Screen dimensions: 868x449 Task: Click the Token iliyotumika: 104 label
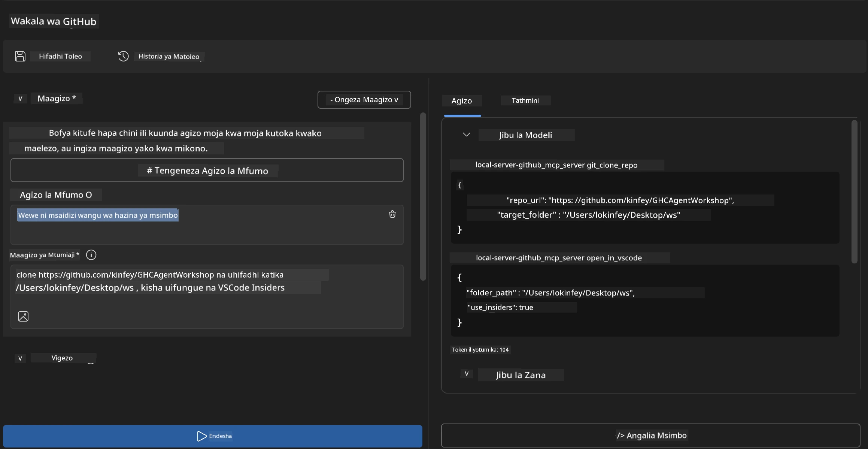pos(480,350)
